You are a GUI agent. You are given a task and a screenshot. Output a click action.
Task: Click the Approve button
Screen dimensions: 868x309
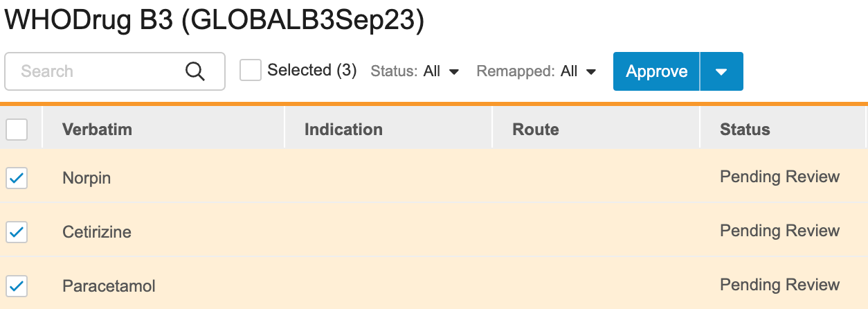656,71
